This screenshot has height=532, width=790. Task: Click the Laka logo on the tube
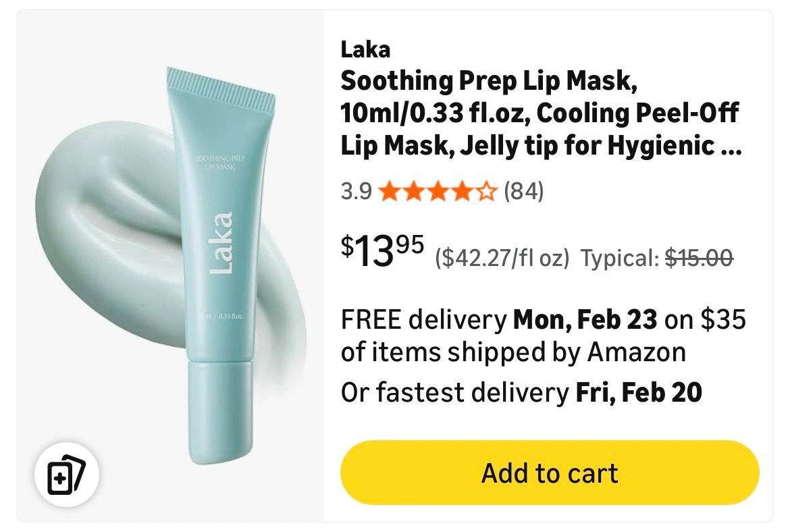coord(220,243)
